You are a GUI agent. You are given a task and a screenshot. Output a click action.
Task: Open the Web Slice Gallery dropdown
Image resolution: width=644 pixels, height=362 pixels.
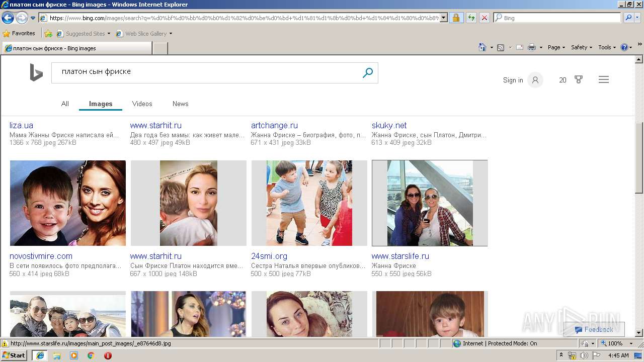(144, 34)
